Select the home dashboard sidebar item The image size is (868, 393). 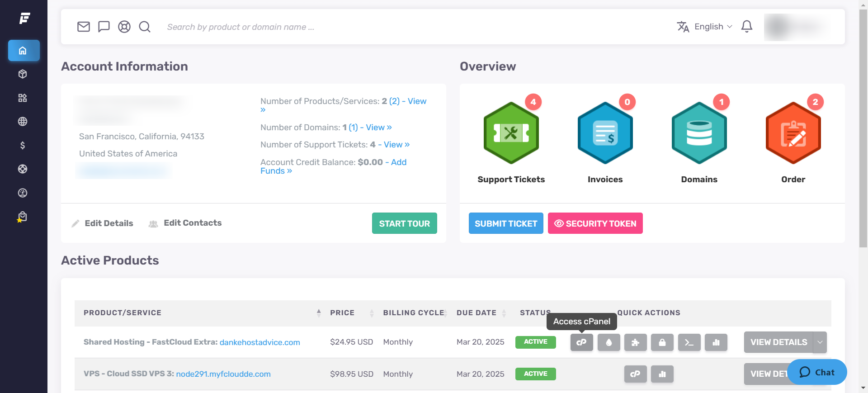click(24, 51)
